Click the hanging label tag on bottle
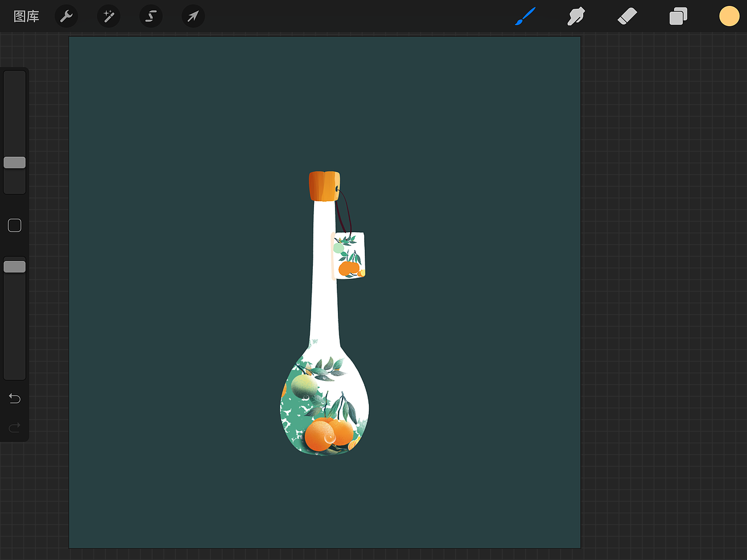Viewport: 747px width, 560px height. click(348, 256)
